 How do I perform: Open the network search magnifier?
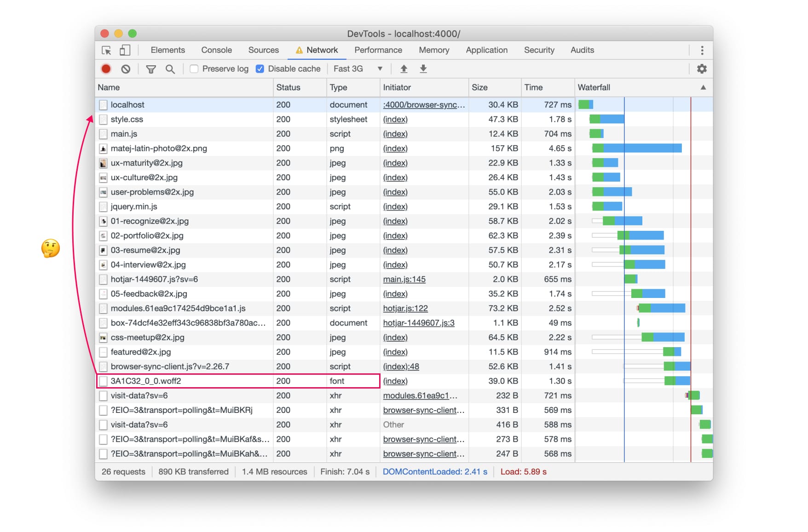tap(170, 69)
